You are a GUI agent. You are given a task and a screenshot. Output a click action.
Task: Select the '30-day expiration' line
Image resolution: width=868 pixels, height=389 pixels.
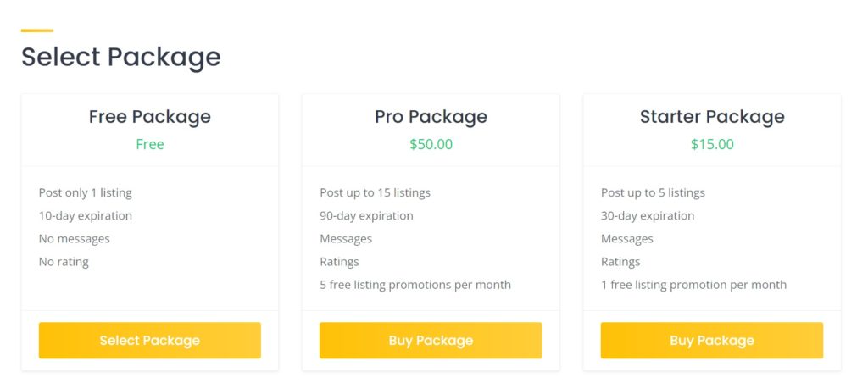[x=648, y=215]
